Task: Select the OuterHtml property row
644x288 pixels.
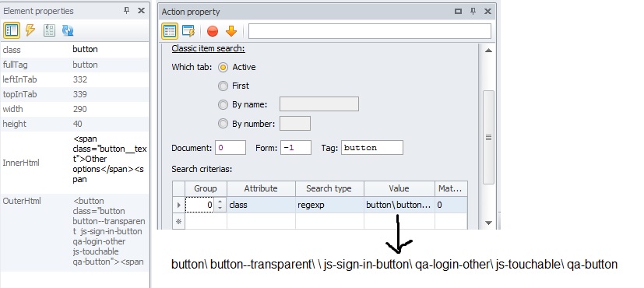Action: pyautogui.click(x=75, y=233)
